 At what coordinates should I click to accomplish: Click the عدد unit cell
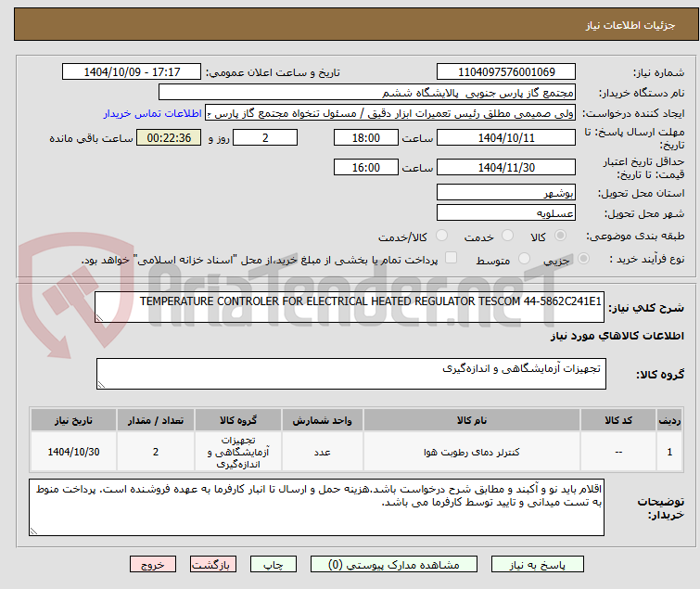coord(323,452)
